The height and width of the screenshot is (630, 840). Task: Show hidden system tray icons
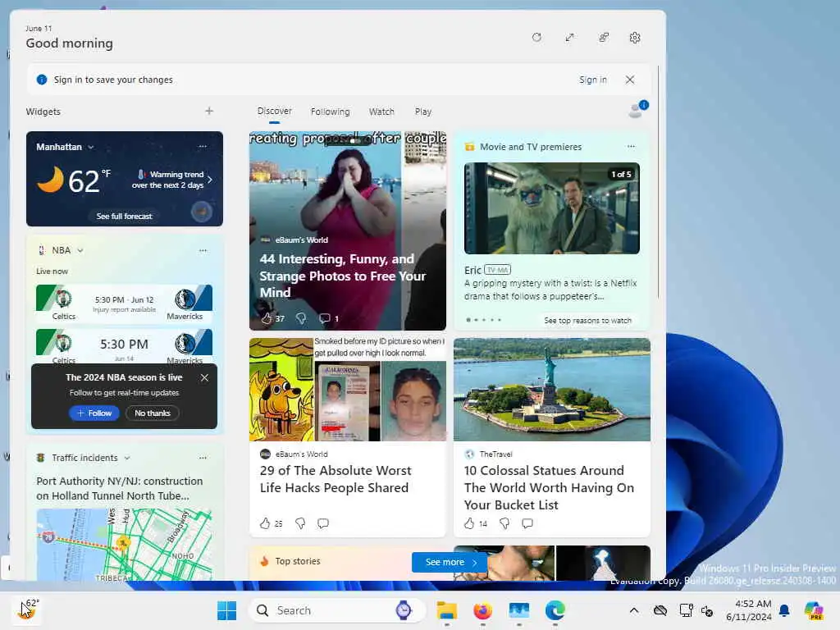[x=634, y=610]
